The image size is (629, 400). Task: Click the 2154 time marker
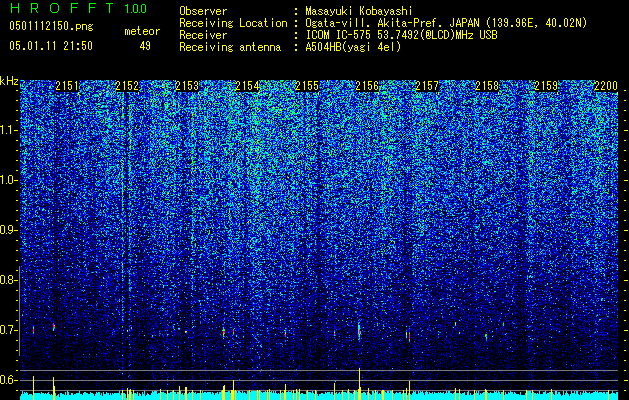click(x=247, y=86)
